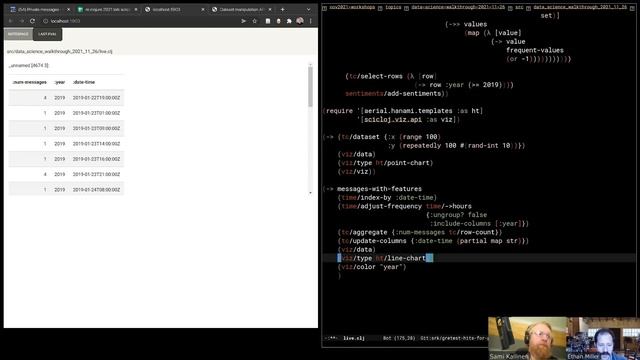Open the Chrome three-dot menu
The image size is (640, 360).
pos(311,21)
